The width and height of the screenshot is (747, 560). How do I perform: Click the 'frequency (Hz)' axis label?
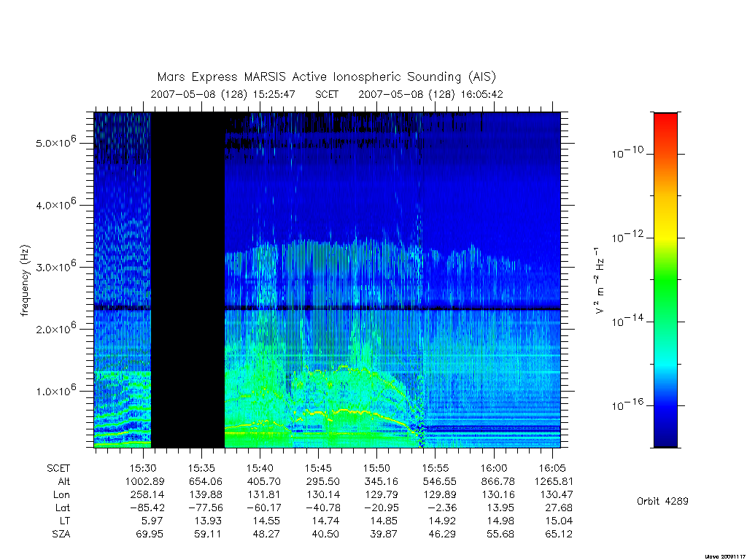(25, 281)
